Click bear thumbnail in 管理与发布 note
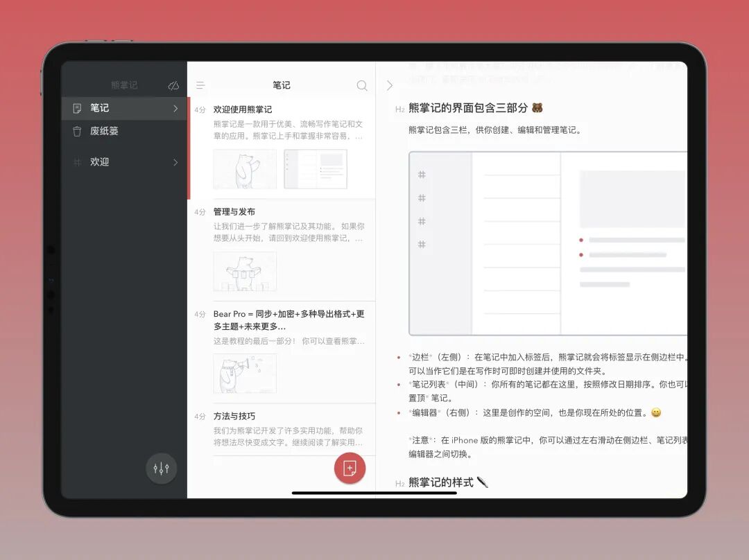 tap(245, 271)
